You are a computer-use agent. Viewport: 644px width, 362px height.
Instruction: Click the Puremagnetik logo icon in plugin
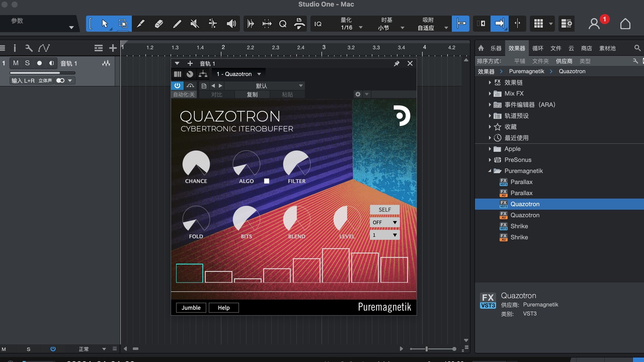(x=401, y=116)
